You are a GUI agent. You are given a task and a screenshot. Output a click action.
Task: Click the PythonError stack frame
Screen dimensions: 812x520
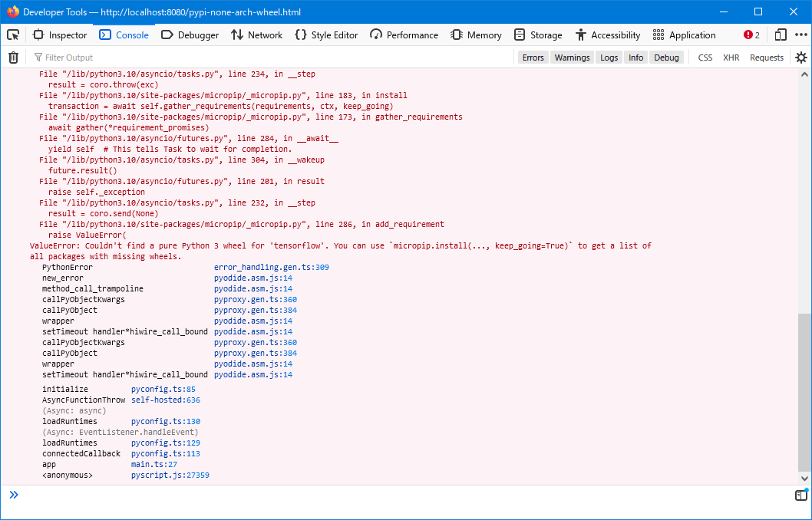click(x=68, y=268)
